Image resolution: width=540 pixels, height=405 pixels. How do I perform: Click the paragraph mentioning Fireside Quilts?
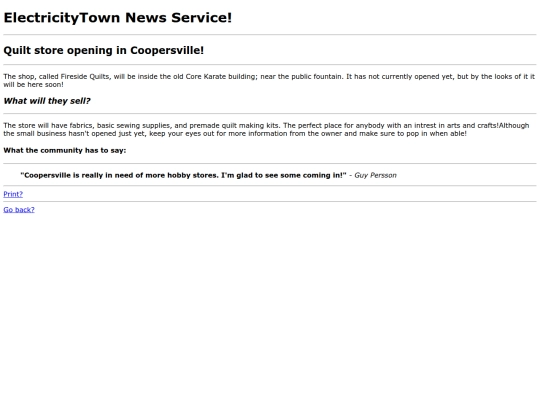270,81
